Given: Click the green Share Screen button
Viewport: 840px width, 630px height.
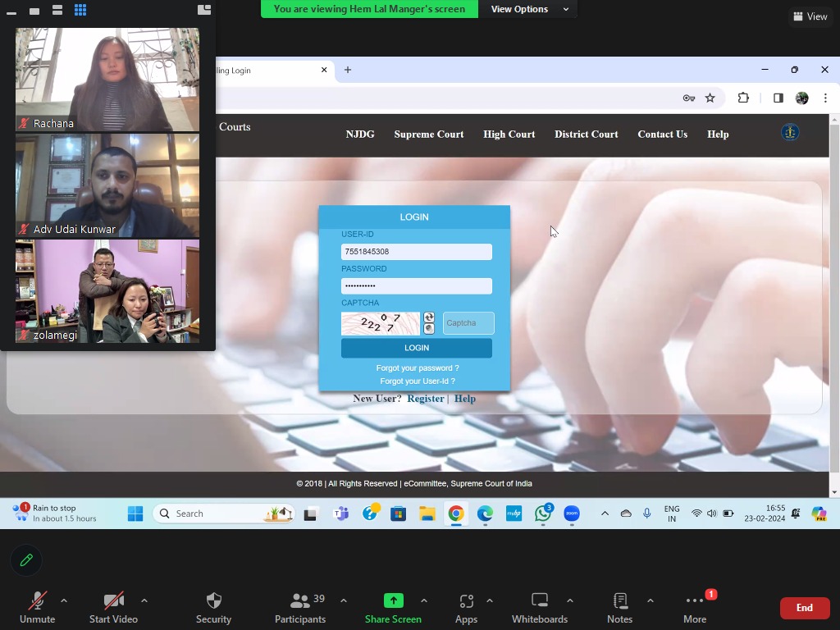Looking at the screenshot, I should click(x=393, y=608).
